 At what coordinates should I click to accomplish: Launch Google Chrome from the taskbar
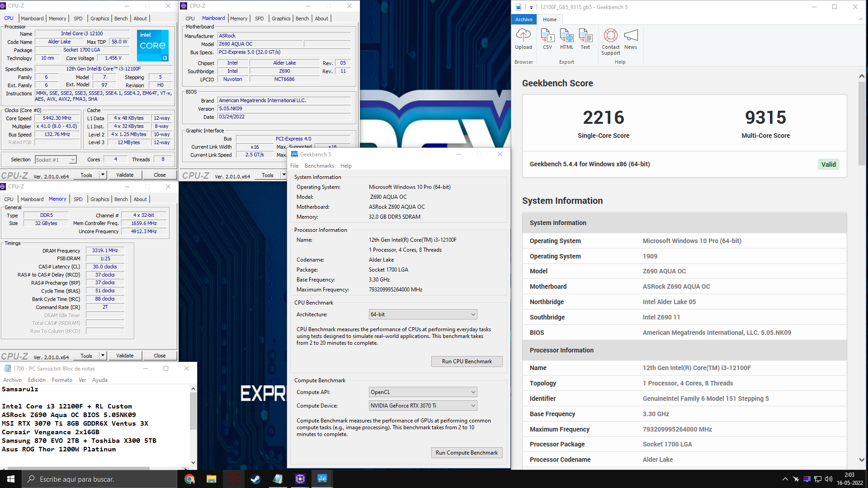189,479
